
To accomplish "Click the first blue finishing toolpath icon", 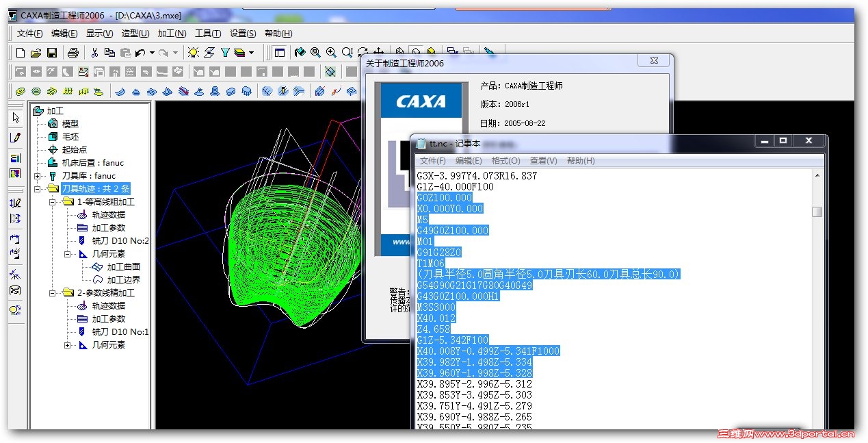I will tap(120, 91).
